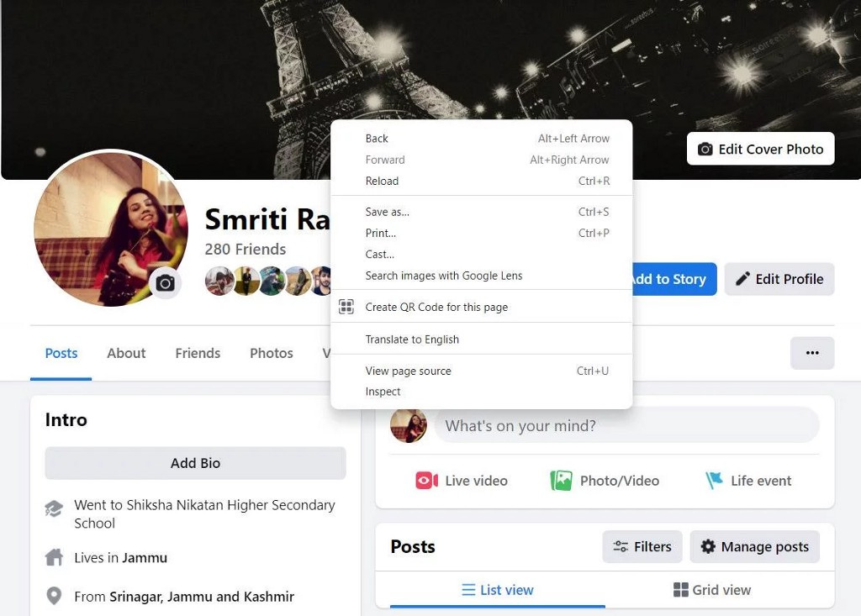Click Went to Shiksha Nikatan Higher Secondary School
The width and height of the screenshot is (861, 616).
pos(205,513)
